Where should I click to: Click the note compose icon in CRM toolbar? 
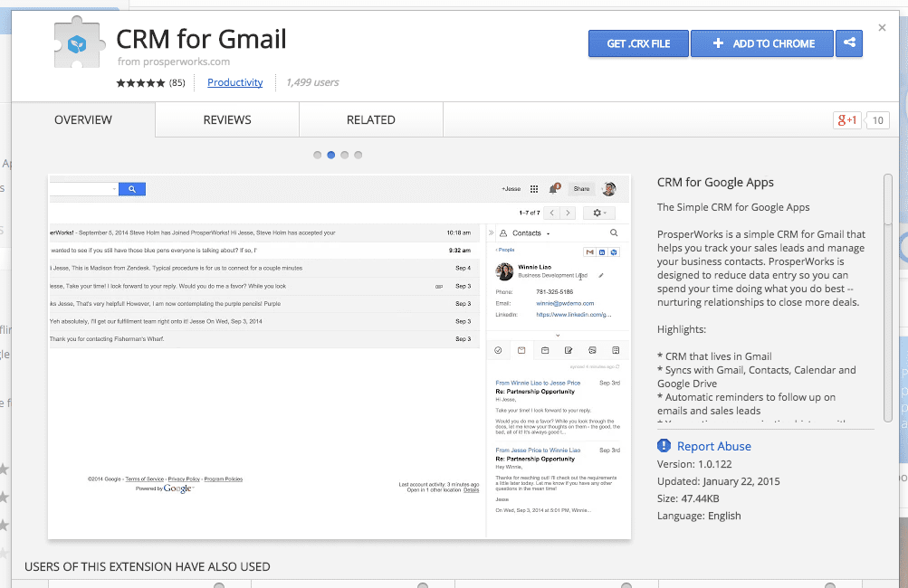[568, 349]
